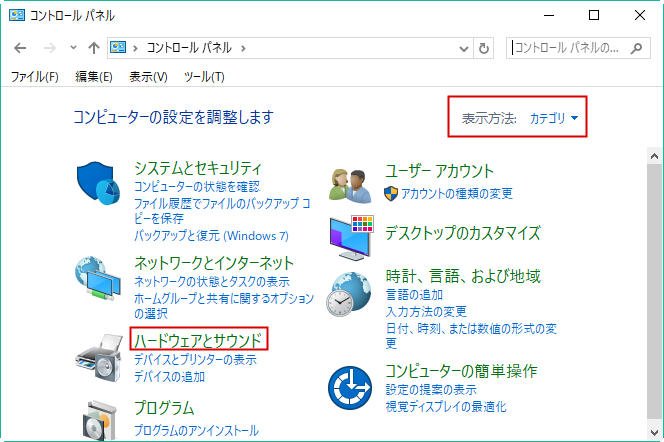664x442 pixels.
Task: Expand breadcrumb chevron after コントロール パネル
Action: coord(243,48)
